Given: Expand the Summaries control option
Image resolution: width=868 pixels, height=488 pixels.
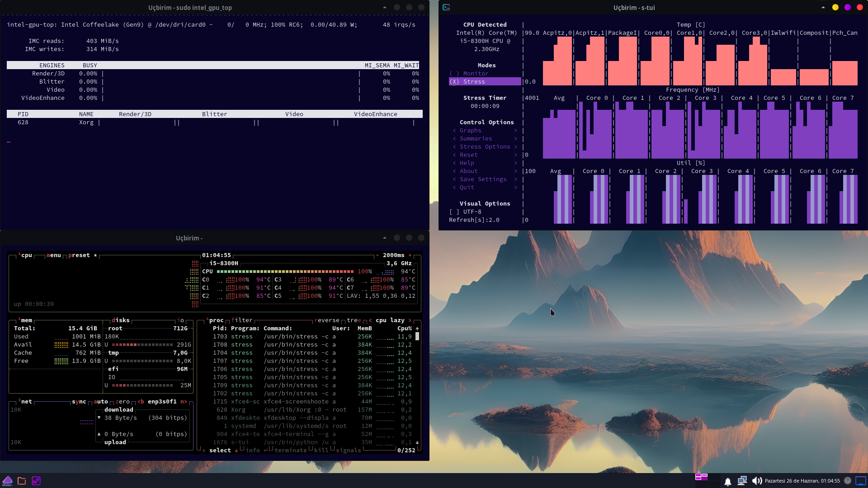Looking at the screenshot, I should 476,139.
